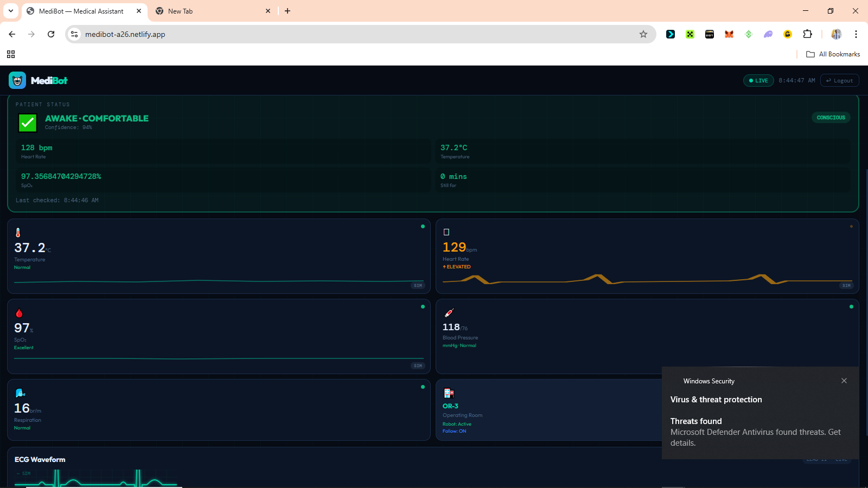View site information icon in address bar
868x488 pixels.
(x=75, y=34)
